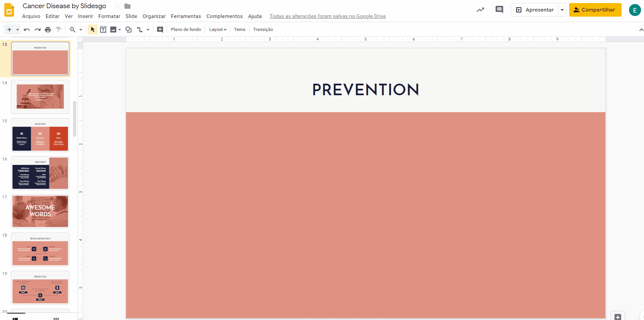Click the zoom magnifier tool
Viewport: 644px width, 320px height.
tap(72, 30)
